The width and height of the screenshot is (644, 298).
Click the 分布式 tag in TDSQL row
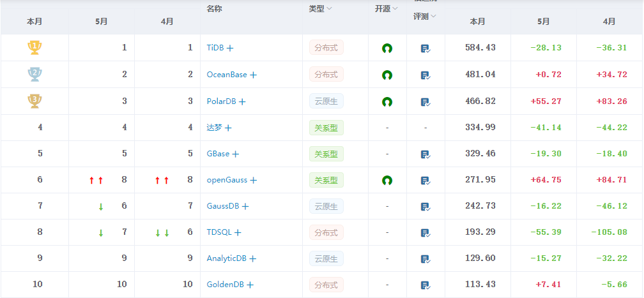pyautogui.click(x=326, y=232)
